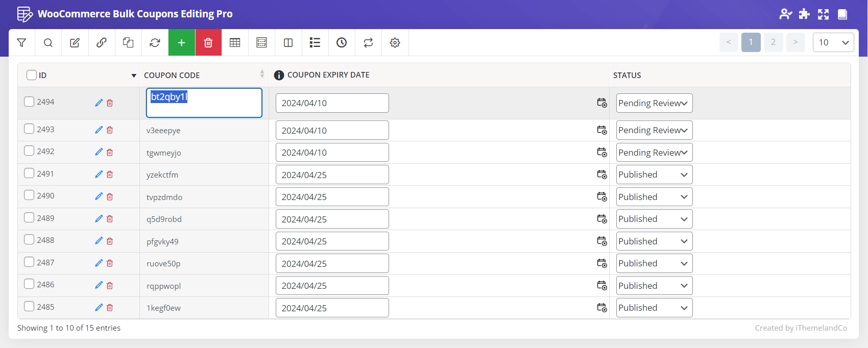Check the box for coupon 2494
This screenshot has height=348, width=868.
[29, 102]
